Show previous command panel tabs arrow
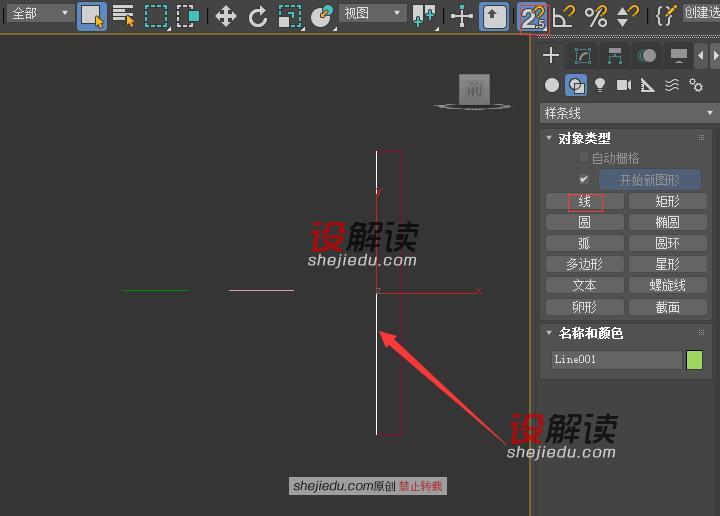This screenshot has height=516, width=720. coord(701,56)
